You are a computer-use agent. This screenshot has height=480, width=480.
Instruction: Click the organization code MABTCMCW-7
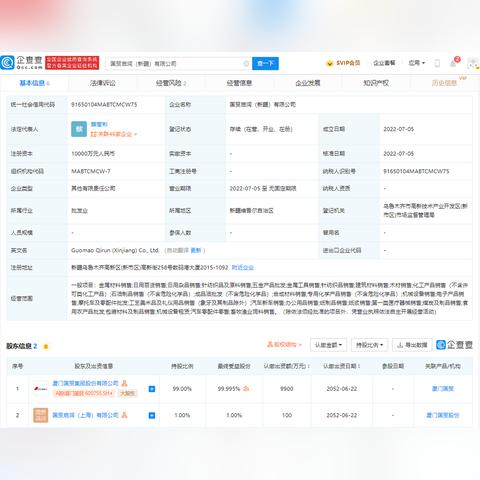pos(91,171)
